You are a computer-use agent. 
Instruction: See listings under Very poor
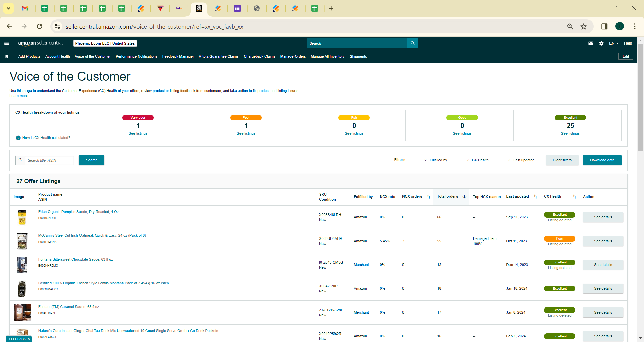138,134
